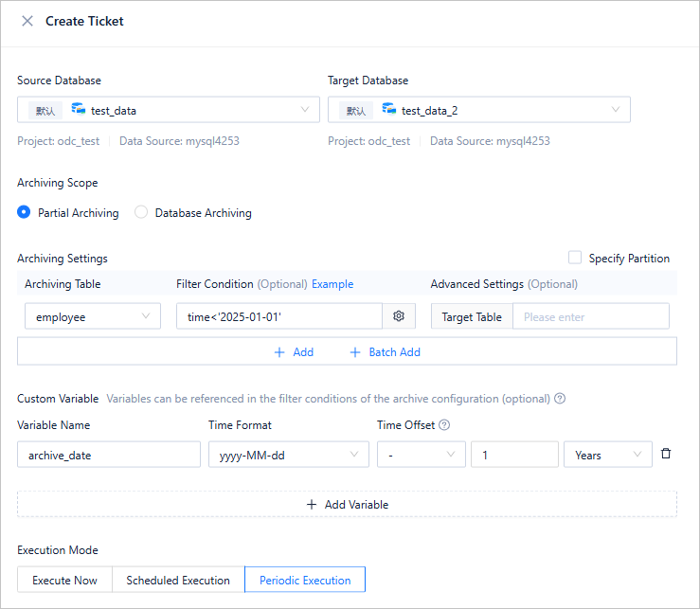Click the Time Offset help icon
Screen dimensions: 700x609
pyautogui.click(x=444, y=425)
